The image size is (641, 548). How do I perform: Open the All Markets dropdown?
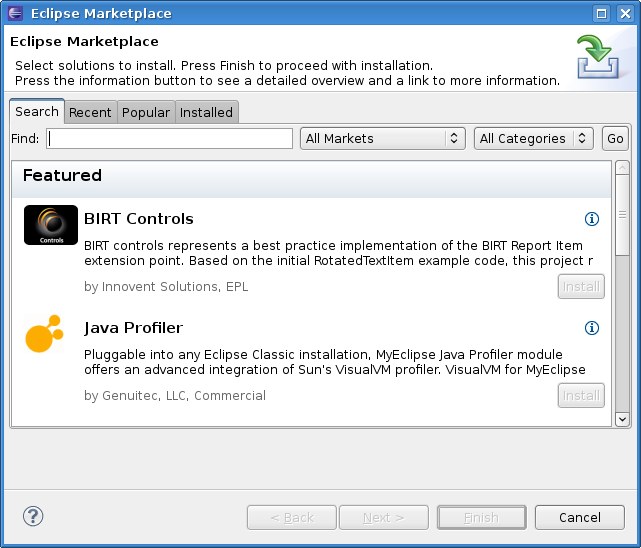tap(383, 139)
